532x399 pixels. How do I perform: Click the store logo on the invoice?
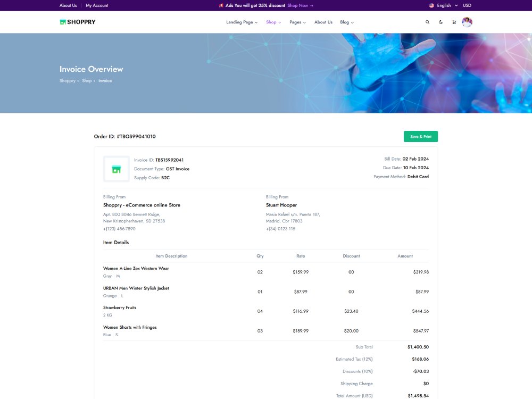[116, 169]
